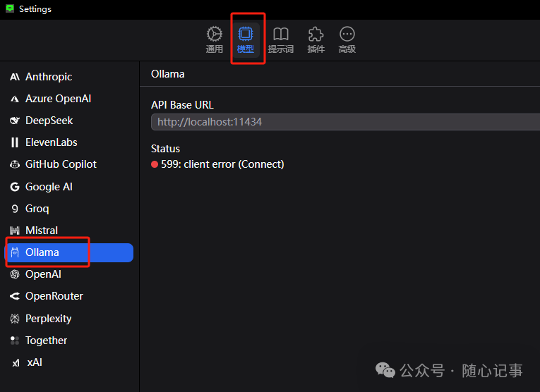Click the Anthropic logo icon
The height and width of the screenshot is (392, 540).
click(x=14, y=77)
